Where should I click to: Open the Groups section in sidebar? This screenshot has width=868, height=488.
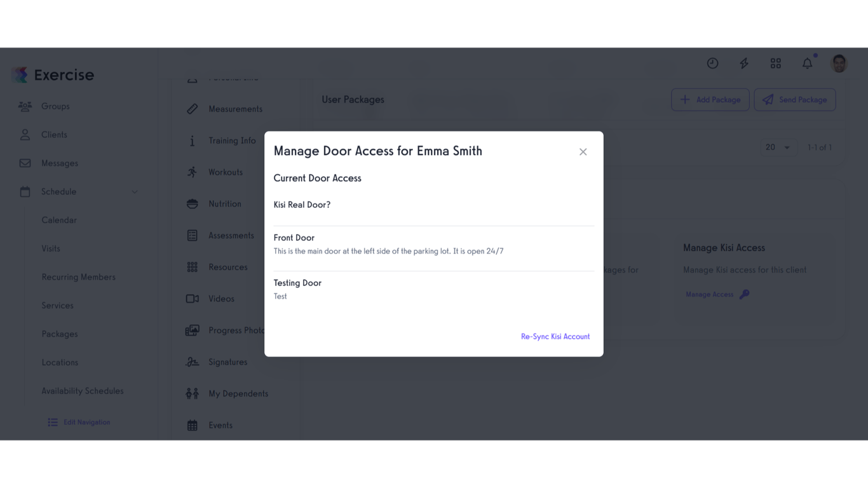point(54,105)
